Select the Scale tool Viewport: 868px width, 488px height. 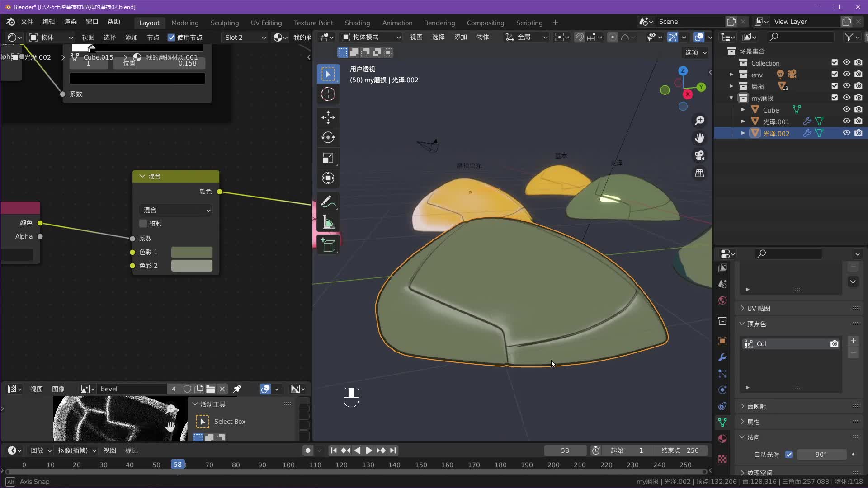point(328,158)
